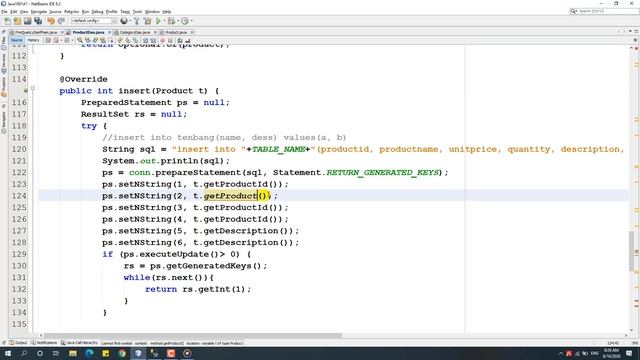This screenshot has height=360, width=640.
Task: Open the File menu
Action: (4, 11)
